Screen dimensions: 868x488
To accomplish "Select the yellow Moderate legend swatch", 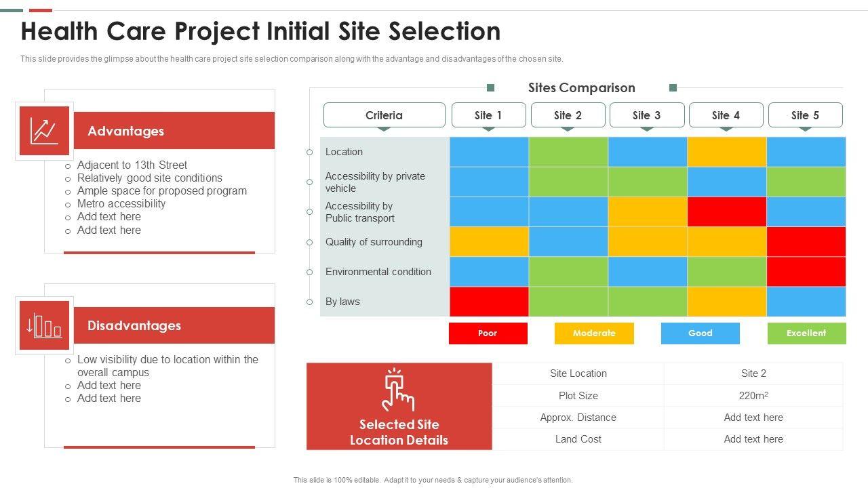I will (594, 333).
